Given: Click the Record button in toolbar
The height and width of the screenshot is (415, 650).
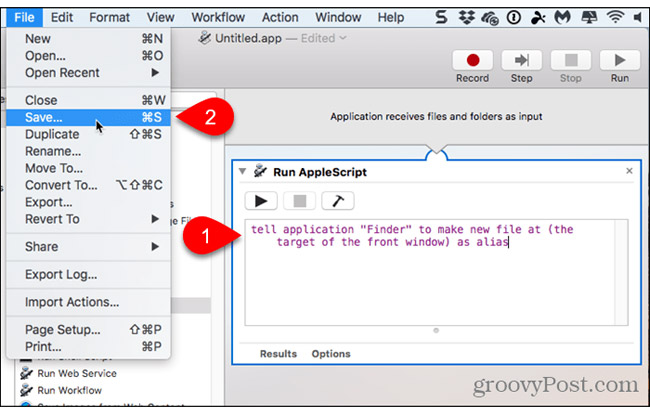Looking at the screenshot, I should (x=474, y=64).
